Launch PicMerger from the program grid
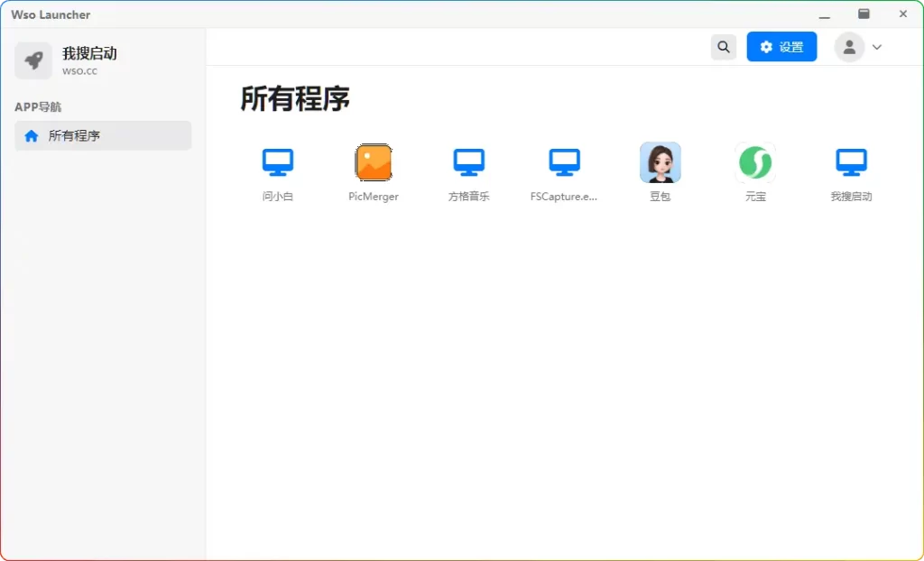The width and height of the screenshot is (924, 561). [x=374, y=162]
